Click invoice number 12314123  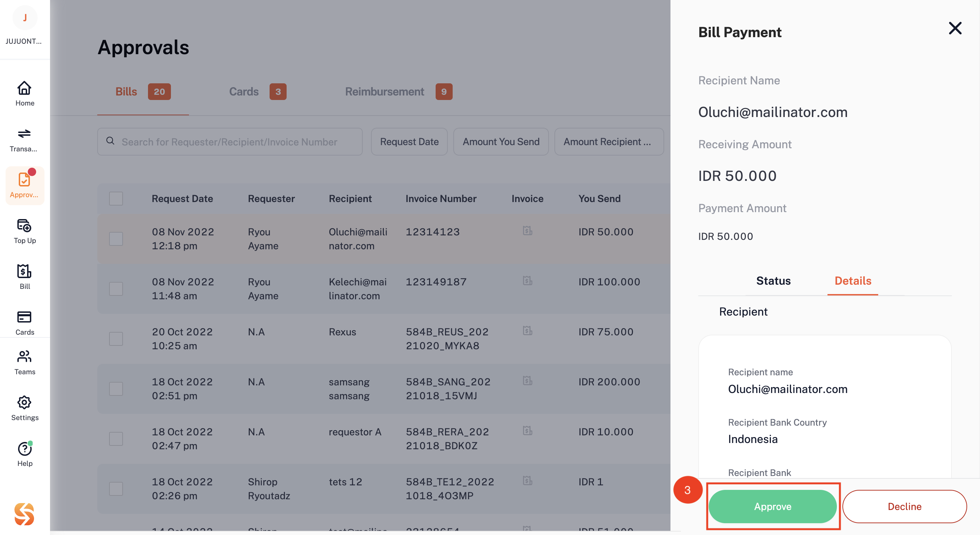pos(433,232)
